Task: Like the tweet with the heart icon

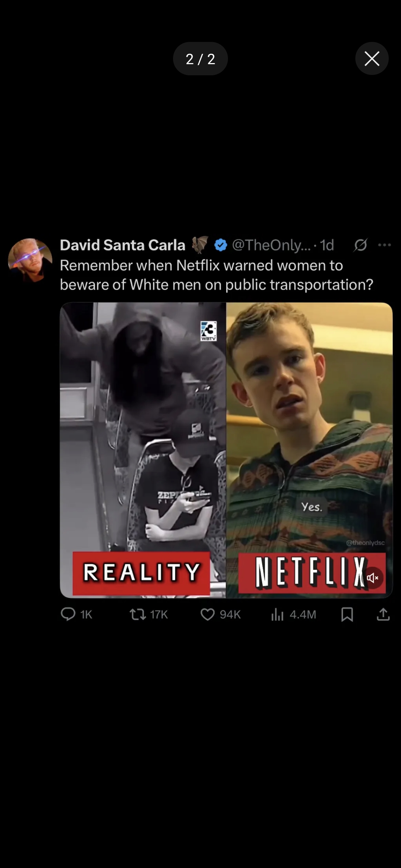Action: tap(208, 614)
